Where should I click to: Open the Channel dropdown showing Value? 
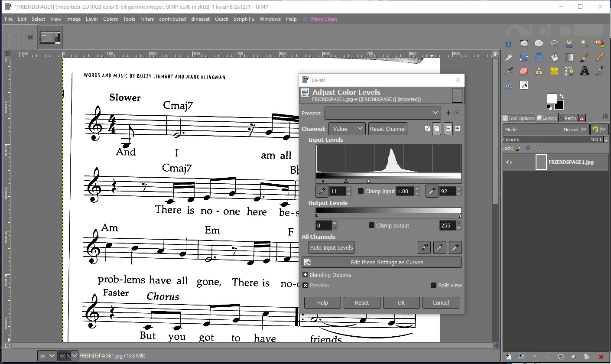coord(347,129)
